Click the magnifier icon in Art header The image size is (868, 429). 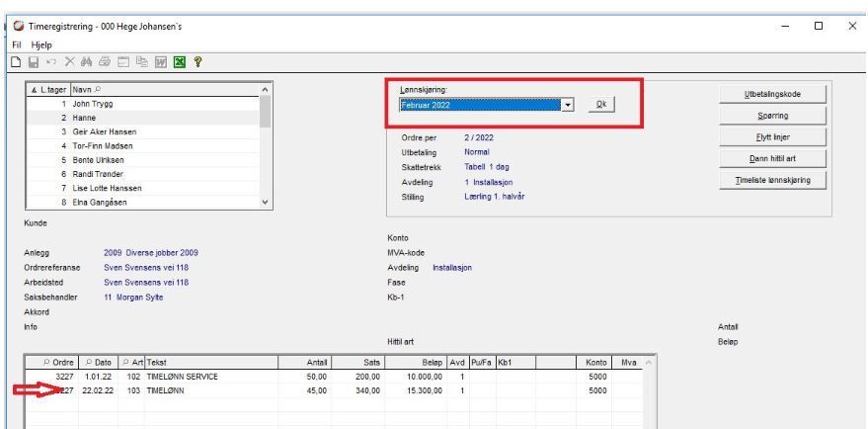coord(126,363)
